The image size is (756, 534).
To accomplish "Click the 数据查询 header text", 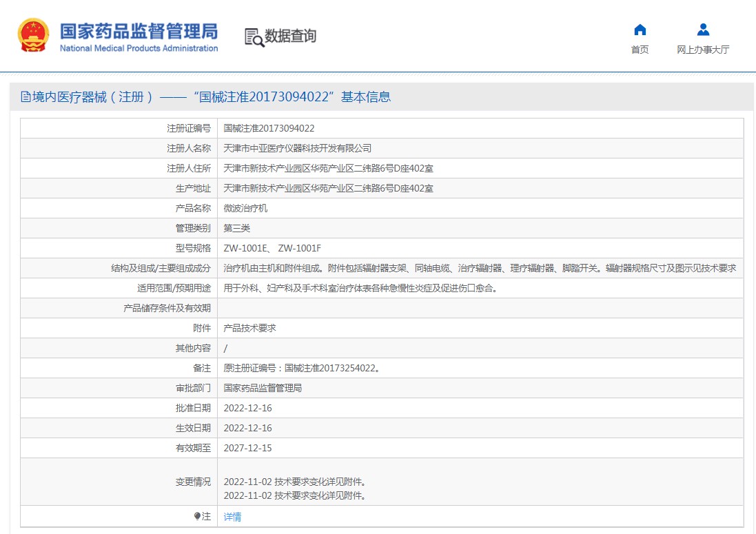I will (x=290, y=36).
